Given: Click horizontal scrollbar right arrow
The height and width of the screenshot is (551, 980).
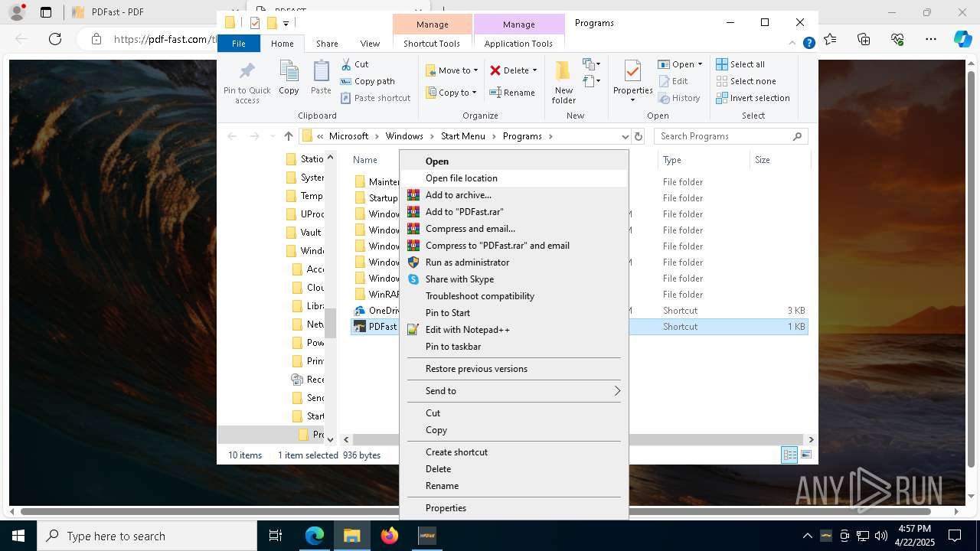Looking at the screenshot, I should point(811,439).
